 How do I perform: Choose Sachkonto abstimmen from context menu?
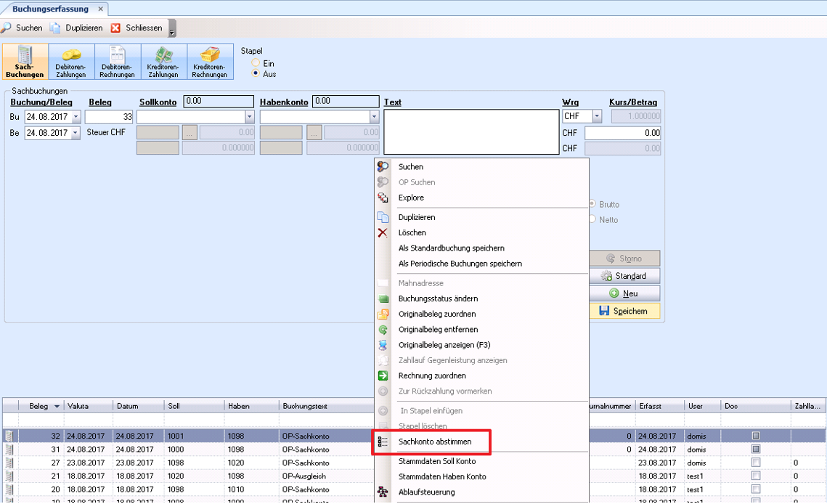point(434,442)
